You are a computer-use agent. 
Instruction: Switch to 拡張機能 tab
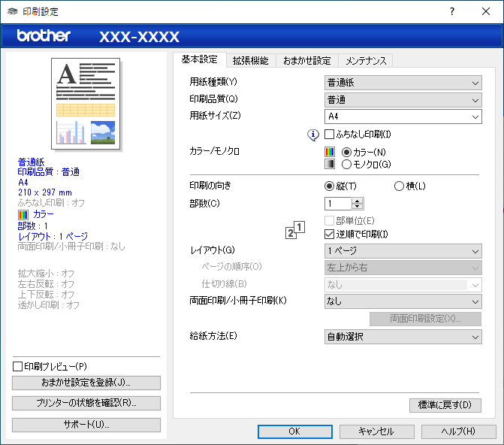(x=251, y=60)
